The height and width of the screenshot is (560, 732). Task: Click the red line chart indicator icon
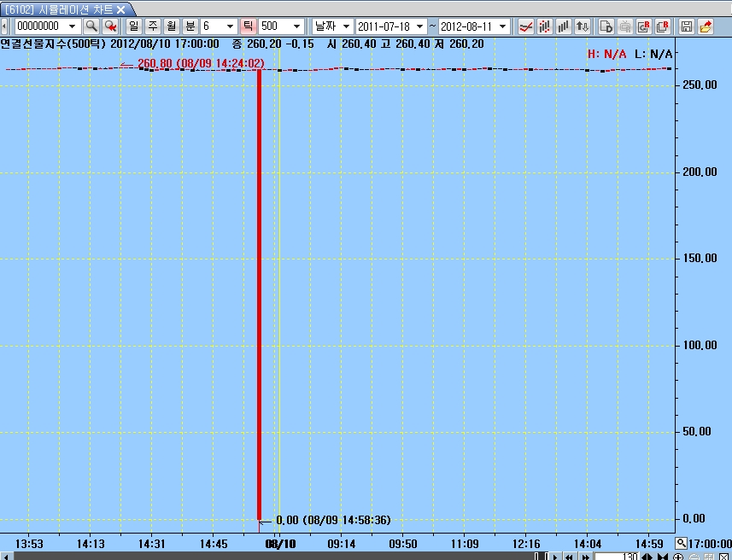527,26
